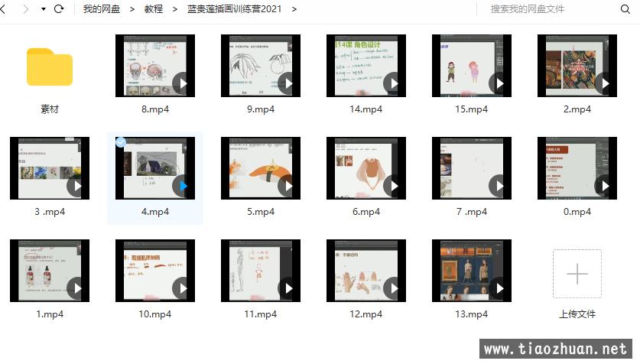Refresh the current folder listing
The width and height of the screenshot is (640, 364).
[59, 9]
